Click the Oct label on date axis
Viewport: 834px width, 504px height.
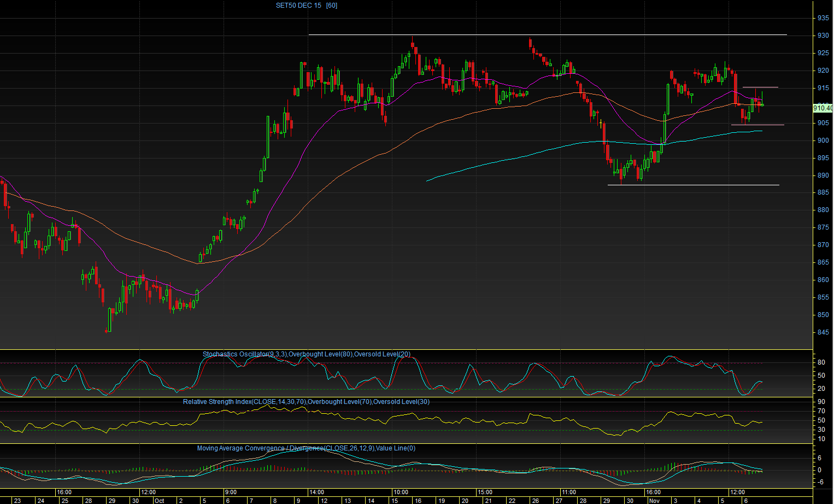[160, 501]
